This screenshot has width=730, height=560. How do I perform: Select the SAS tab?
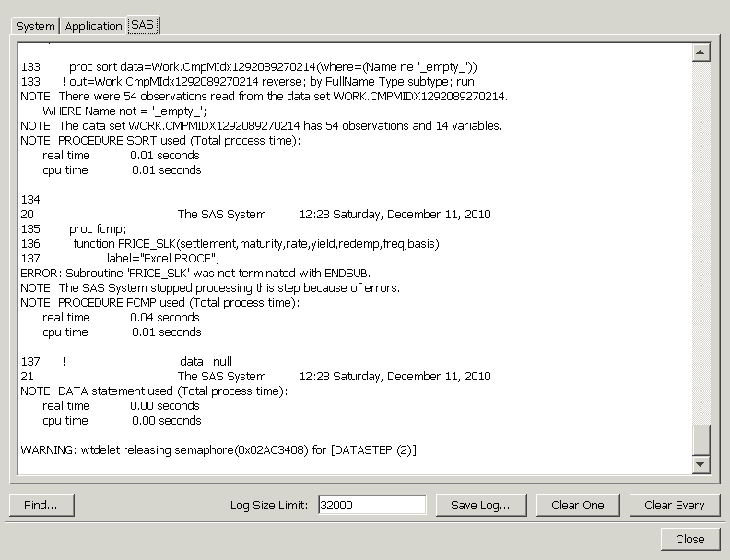coord(143,25)
